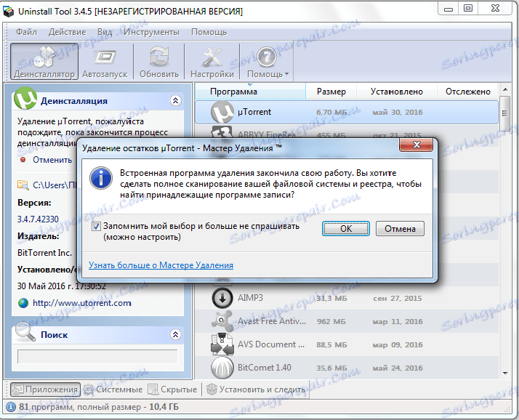Sort list by Размер column header
Viewport: 519px width, 420px height.
pyautogui.click(x=331, y=92)
